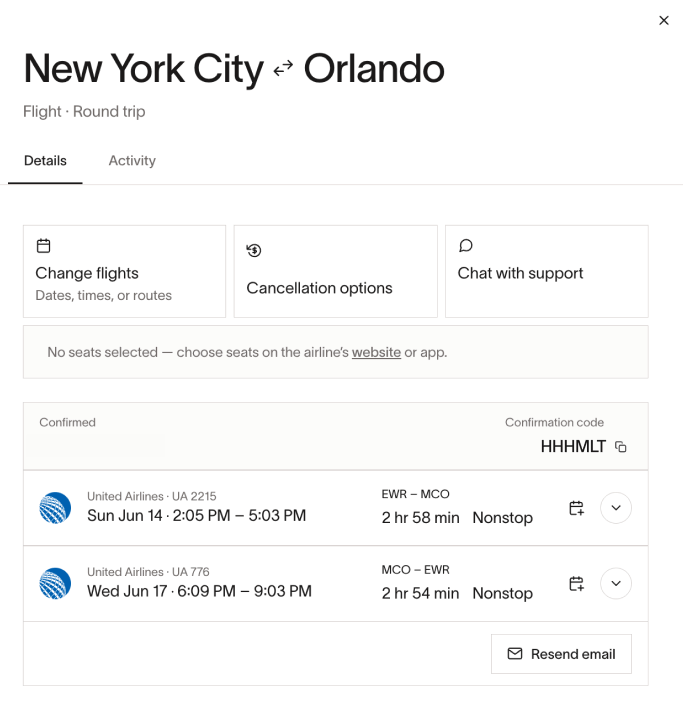This screenshot has width=683, height=713.
Task: Select the text 'Sun Jun 14 · 2:05 PM – 5:03 PM'
Action: (x=196, y=516)
